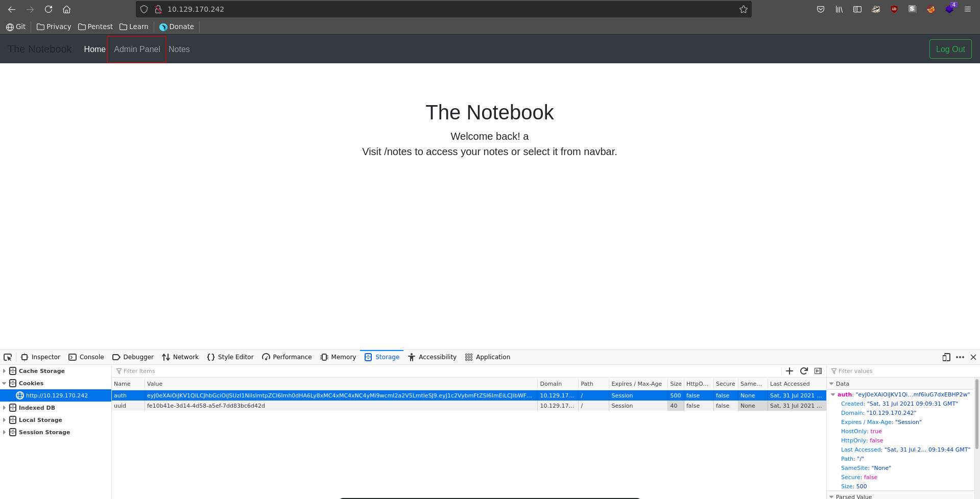Image resolution: width=980 pixels, height=499 pixels.
Task: Switch to the Network devtools tab
Action: pyautogui.click(x=180, y=357)
